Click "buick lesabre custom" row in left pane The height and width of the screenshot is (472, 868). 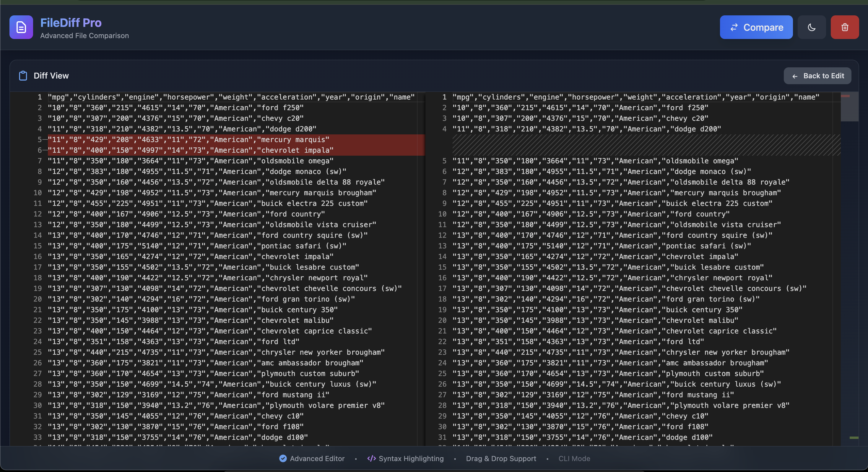pyautogui.click(x=204, y=267)
